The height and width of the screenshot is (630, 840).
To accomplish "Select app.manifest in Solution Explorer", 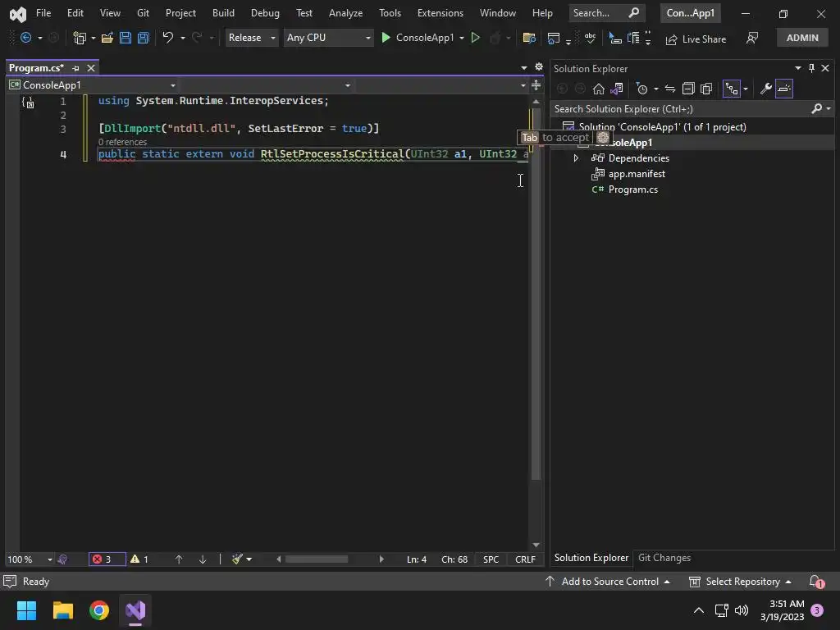I will click(x=637, y=174).
